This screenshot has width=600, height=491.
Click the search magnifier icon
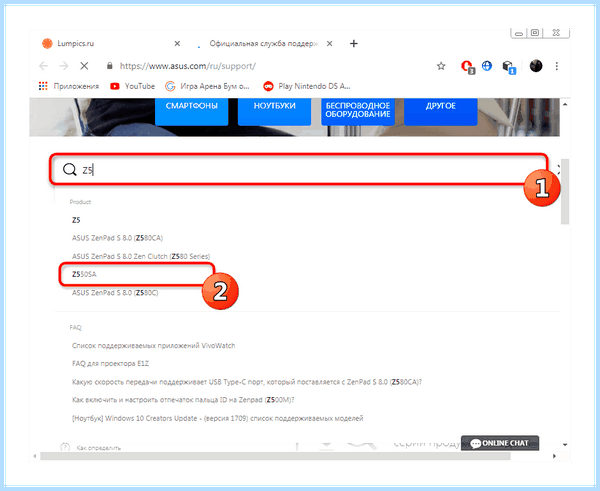(70, 169)
